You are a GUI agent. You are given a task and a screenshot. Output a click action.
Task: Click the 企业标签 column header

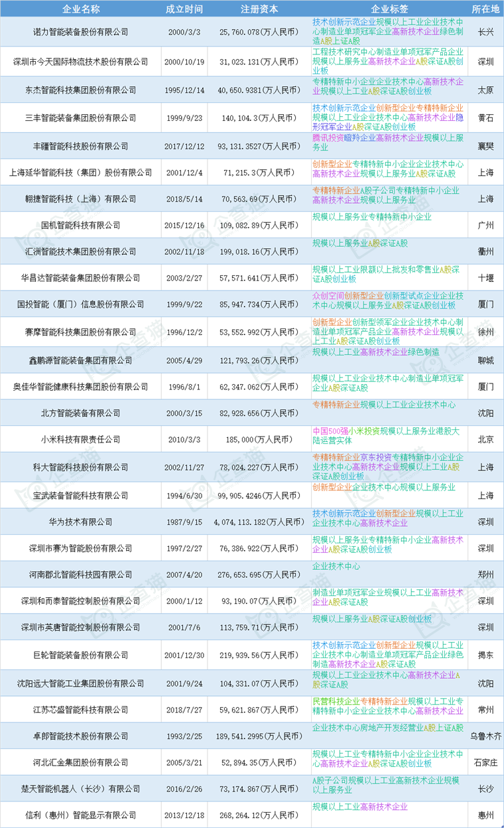click(389, 9)
